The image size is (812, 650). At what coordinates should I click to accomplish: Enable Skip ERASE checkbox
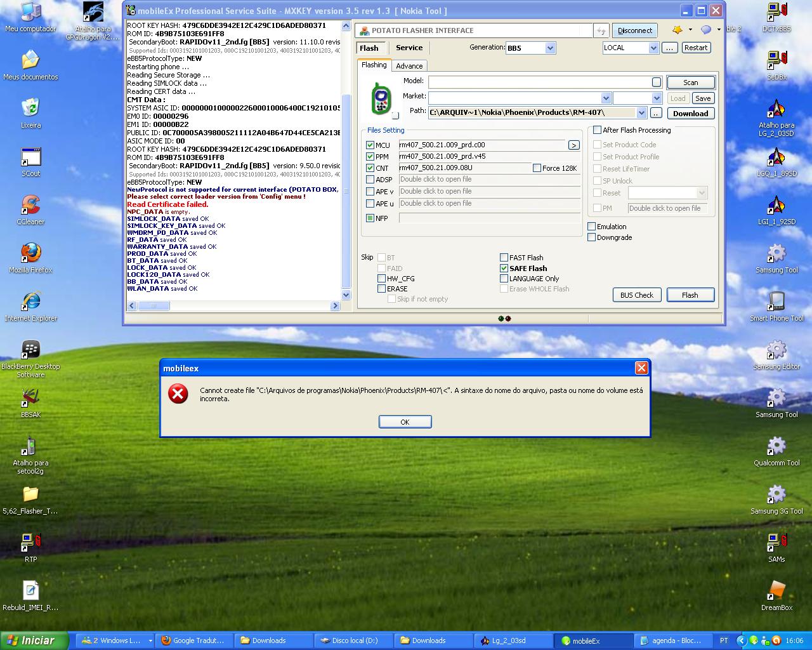click(381, 289)
